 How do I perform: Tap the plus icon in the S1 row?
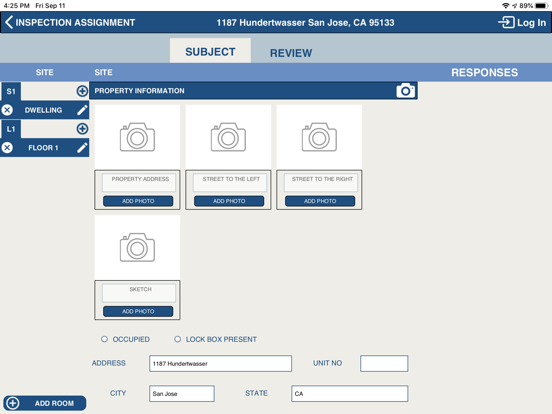pos(82,91)
